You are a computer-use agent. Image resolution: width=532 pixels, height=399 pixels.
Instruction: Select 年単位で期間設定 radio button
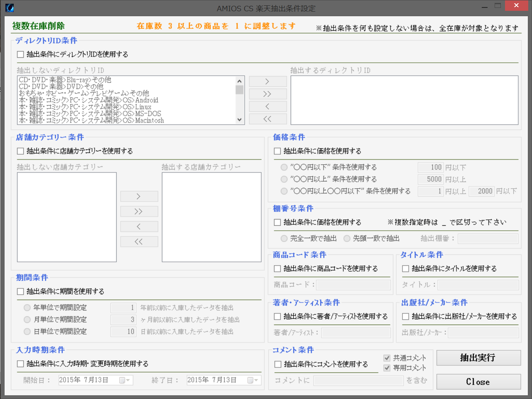tap(27, 308)
